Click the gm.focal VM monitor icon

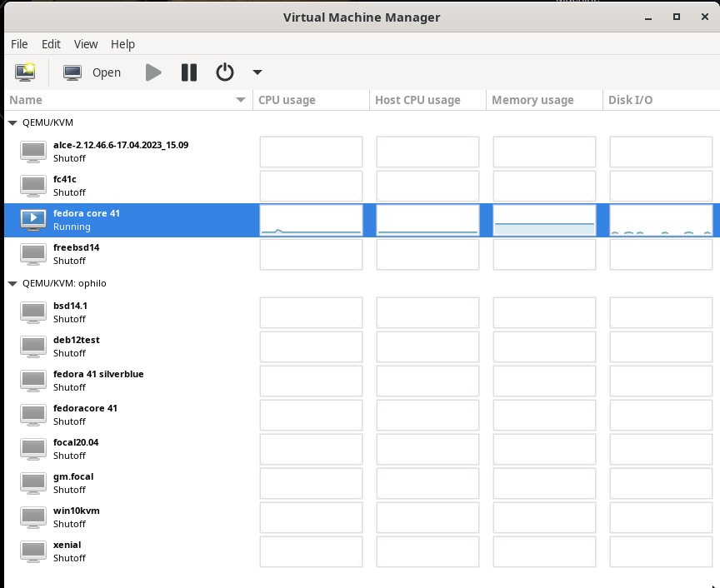33,483
